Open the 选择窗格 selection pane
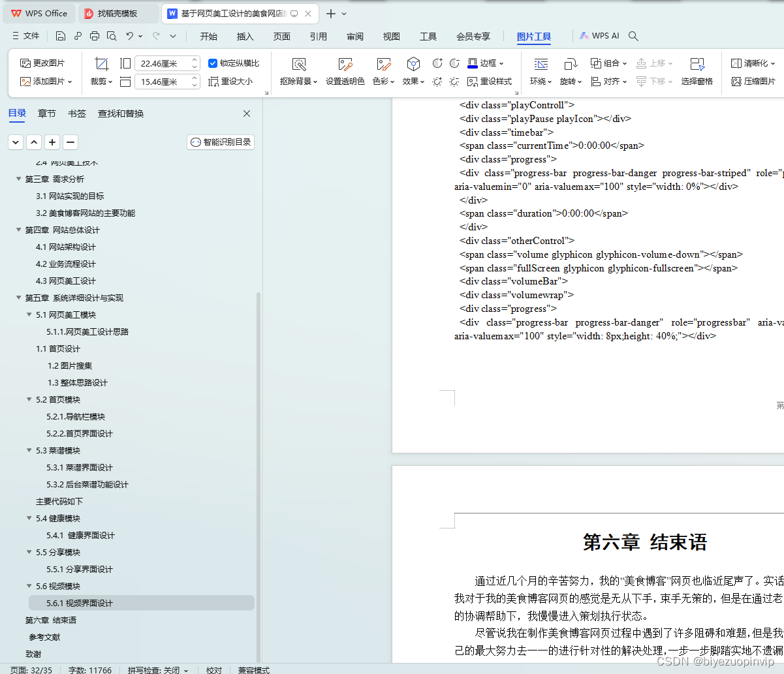 point(697,71)
